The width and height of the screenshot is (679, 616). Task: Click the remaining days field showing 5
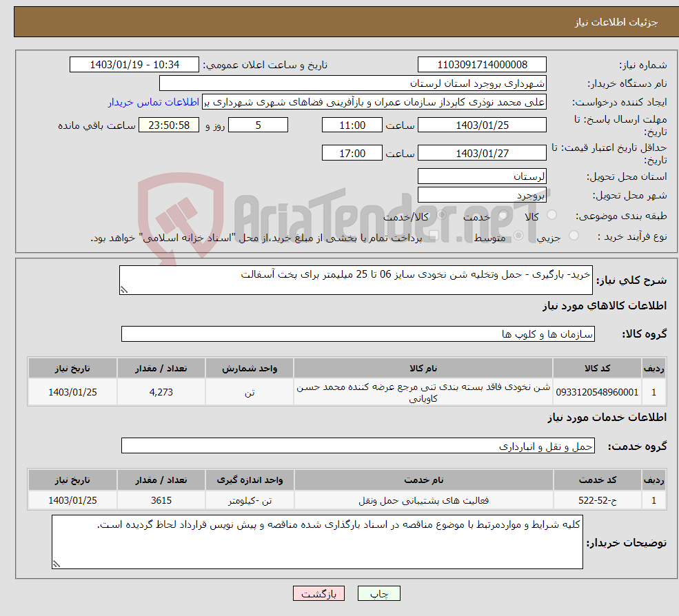click(258, 125)
